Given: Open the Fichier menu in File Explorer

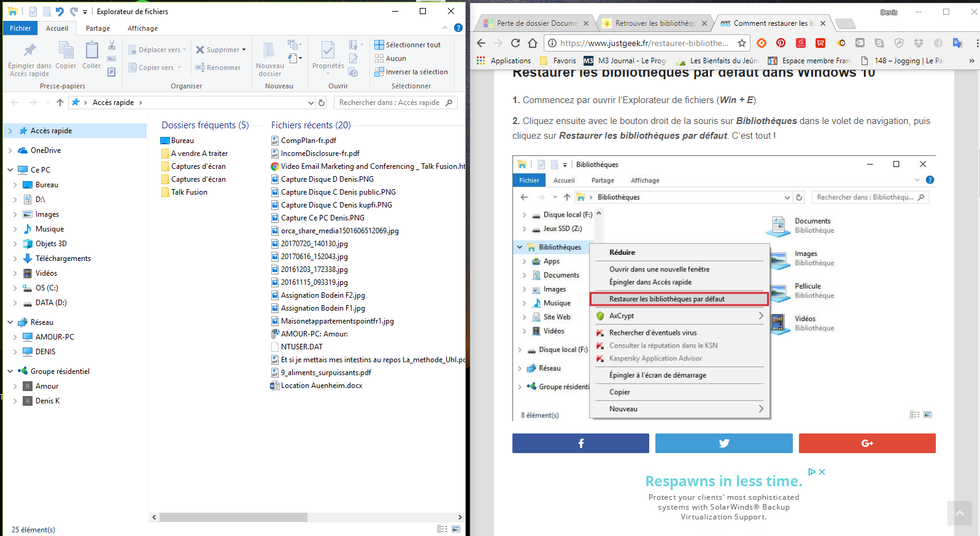Looking at the screenshot, I should tap(20, 28).
